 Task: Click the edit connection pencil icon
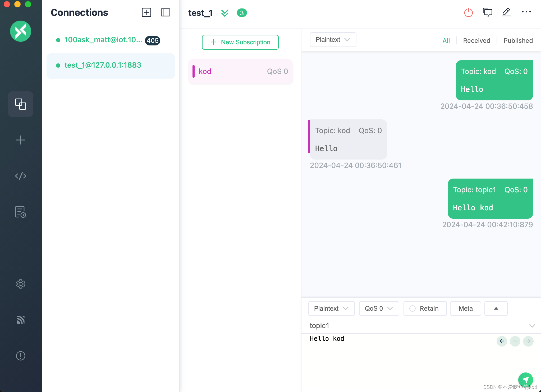coord(506,12)
